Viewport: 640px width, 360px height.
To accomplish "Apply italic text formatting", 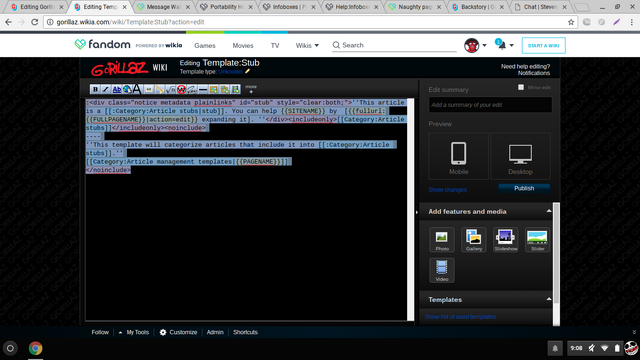I will [106, 89].
